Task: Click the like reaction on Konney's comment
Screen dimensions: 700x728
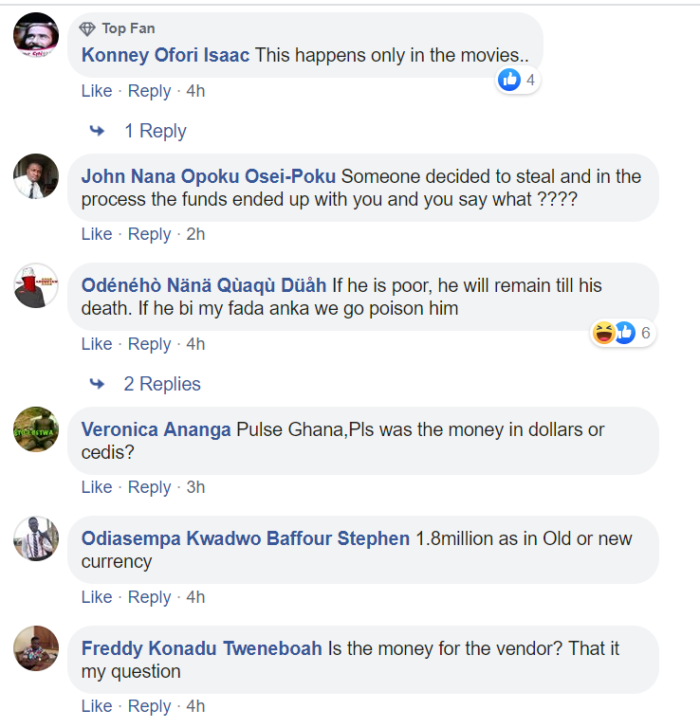Action: [509, 80]
